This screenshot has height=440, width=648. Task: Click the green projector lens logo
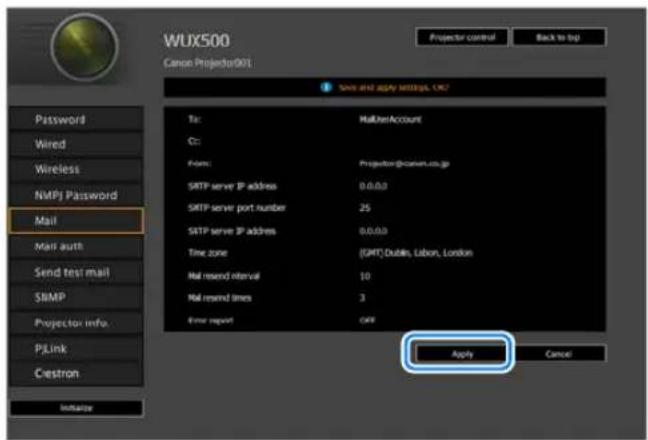pyautogui.click(x=85, y=47)
